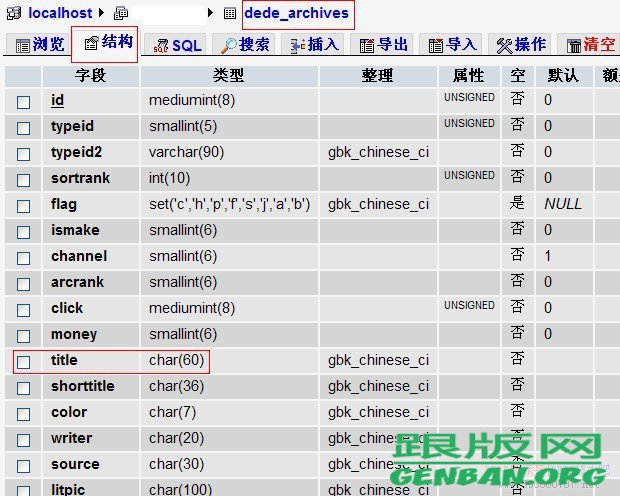The width and height of the screenshot is (620, 496).
Task: Click the Operations (操作) wrench icon
Action: point(504,45)
